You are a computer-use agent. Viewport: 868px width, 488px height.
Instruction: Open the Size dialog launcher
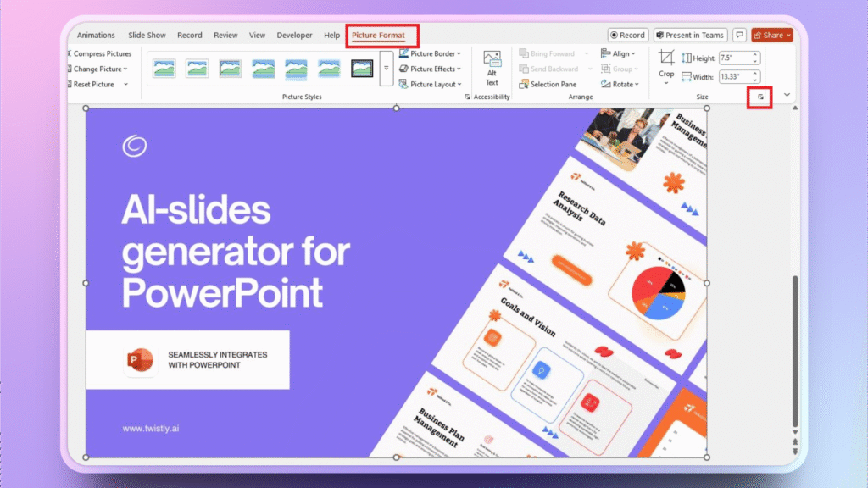tap(761, 97)
